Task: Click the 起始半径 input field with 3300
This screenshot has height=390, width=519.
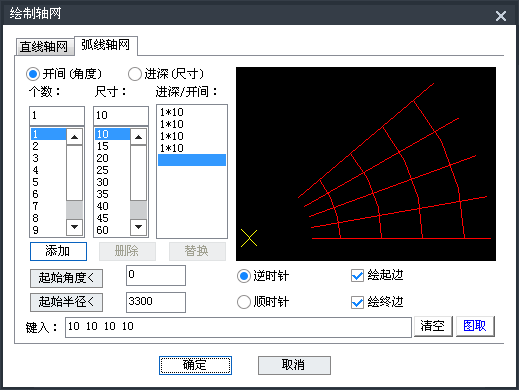Action: pyautogui.click(x=156, y=302)
